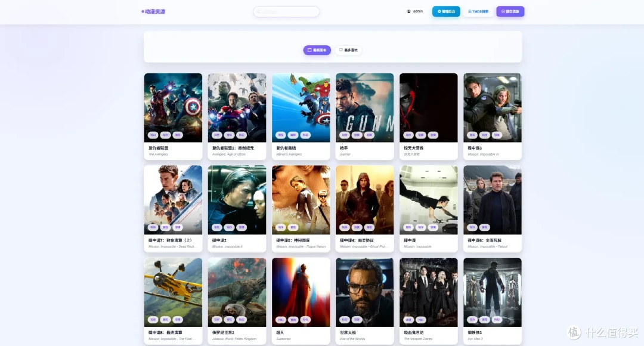Click the 碟中谍4：幽灵协议 title
644x346 pixels.
point(357,240)
